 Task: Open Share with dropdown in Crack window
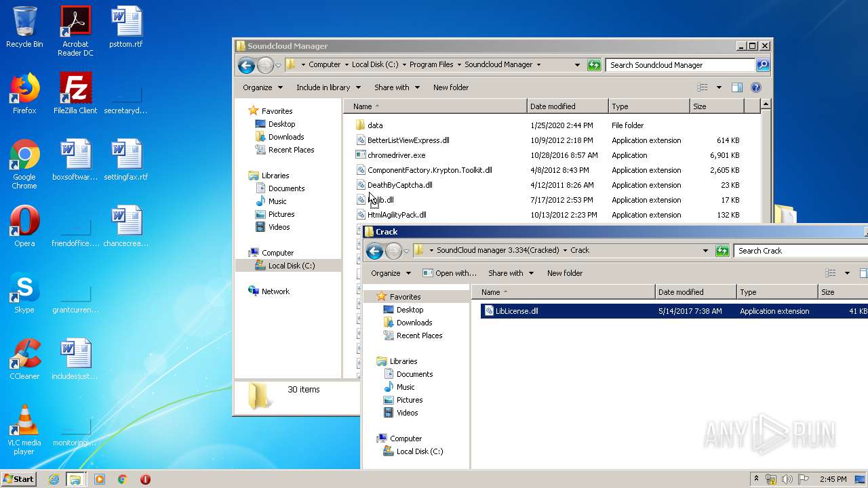pos(511,273)
